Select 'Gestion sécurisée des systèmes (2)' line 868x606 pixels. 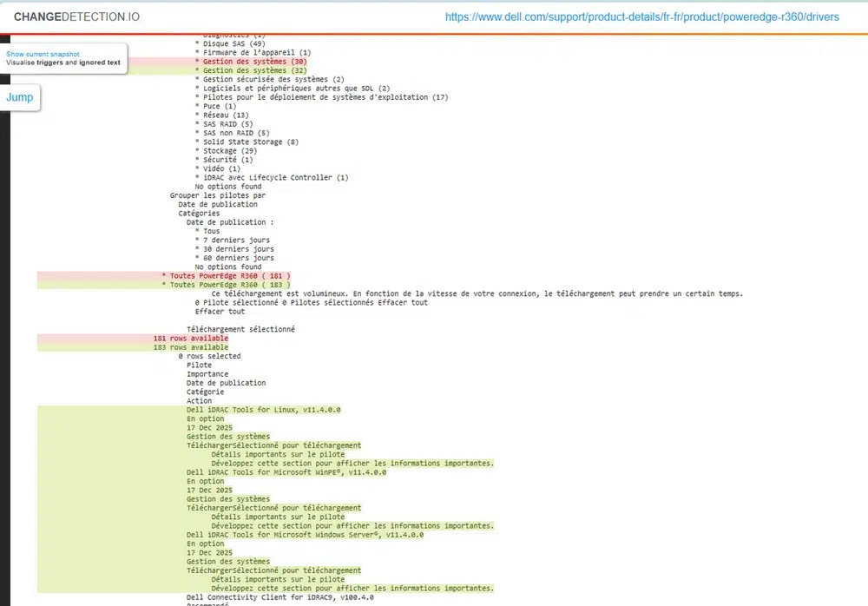click(x=270, y=79)
